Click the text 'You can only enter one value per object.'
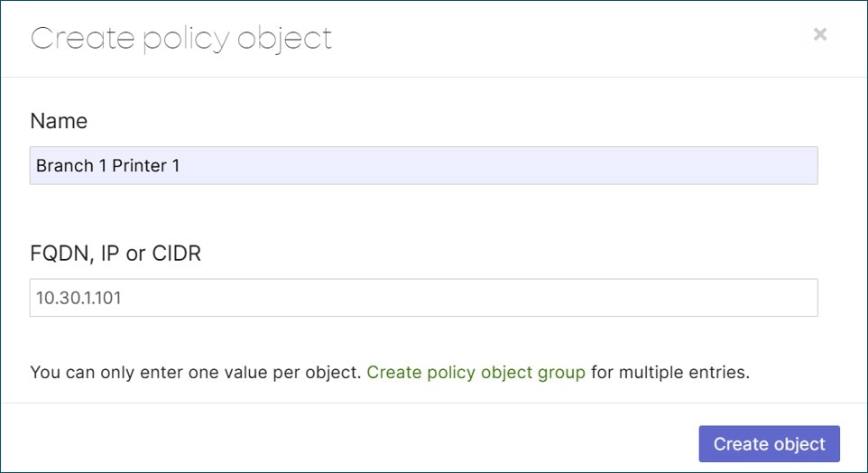The image size is (868, 473). [196, 373]
